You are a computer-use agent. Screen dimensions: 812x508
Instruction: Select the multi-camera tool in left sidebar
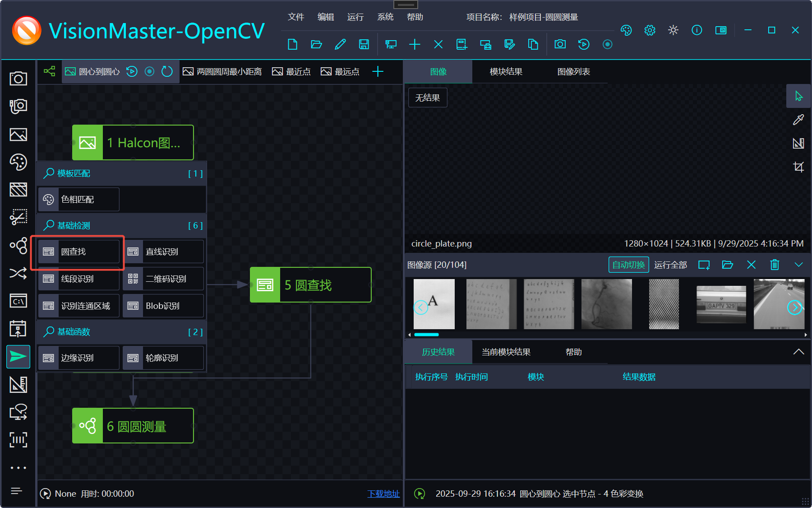pyautogui.click(x=18, y=107)
